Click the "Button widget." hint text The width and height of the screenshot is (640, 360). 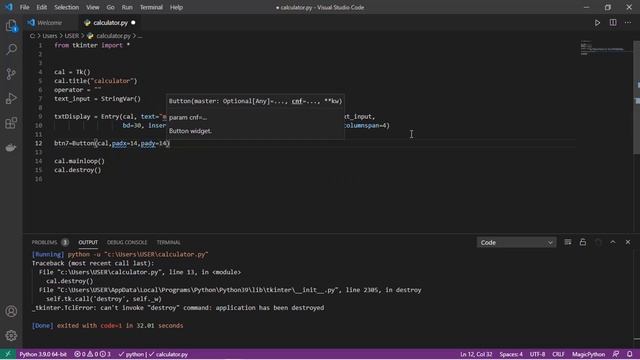click(190, 131)
